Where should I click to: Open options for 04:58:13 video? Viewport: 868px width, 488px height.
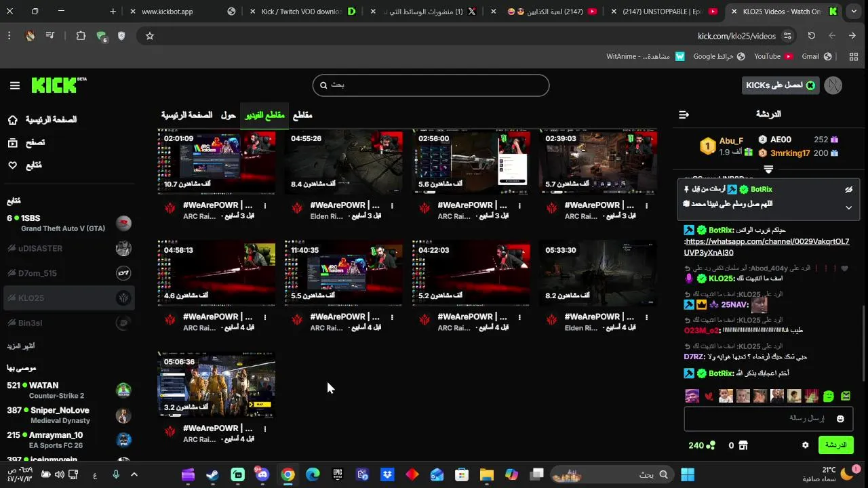[265, 317]
